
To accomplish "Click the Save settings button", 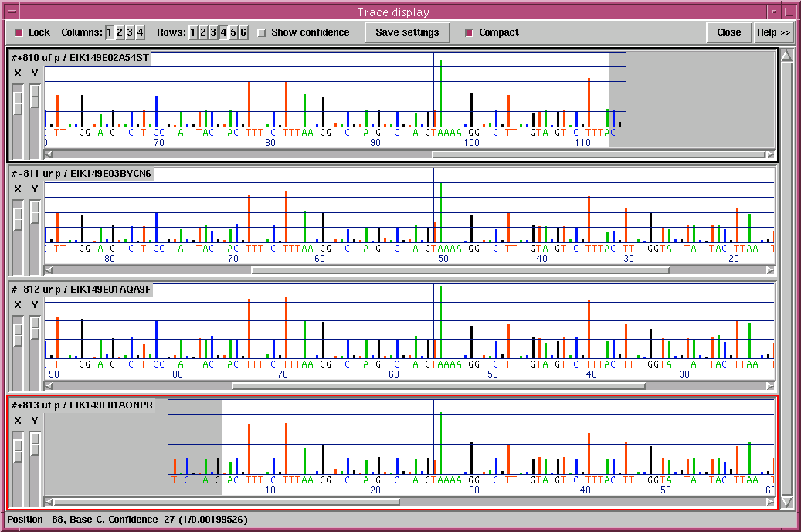I will 407,32.
